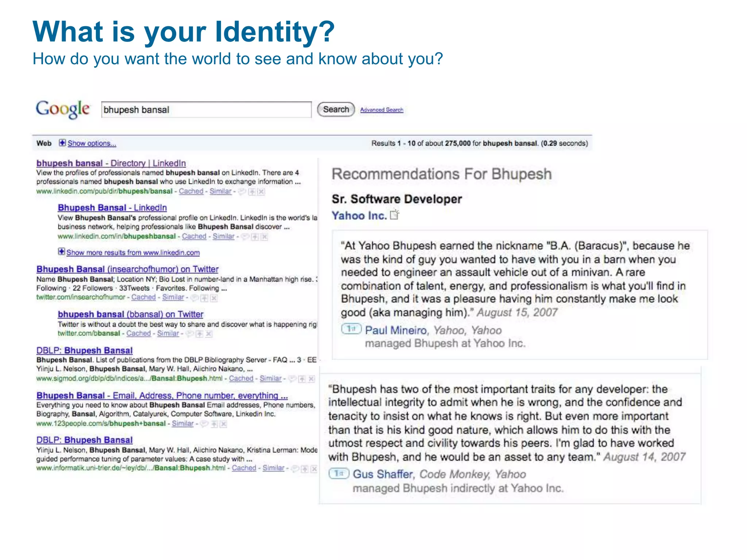The height and width of the screenshot is (560, 747).
Task: Click Cached for linkedin.com/pub/dir result
Action: click(191, 191)
